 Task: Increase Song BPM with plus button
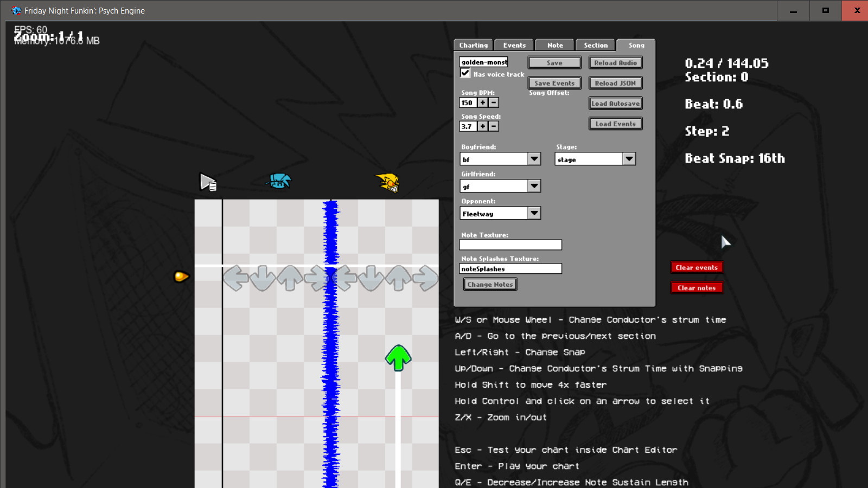click(482, 102)
